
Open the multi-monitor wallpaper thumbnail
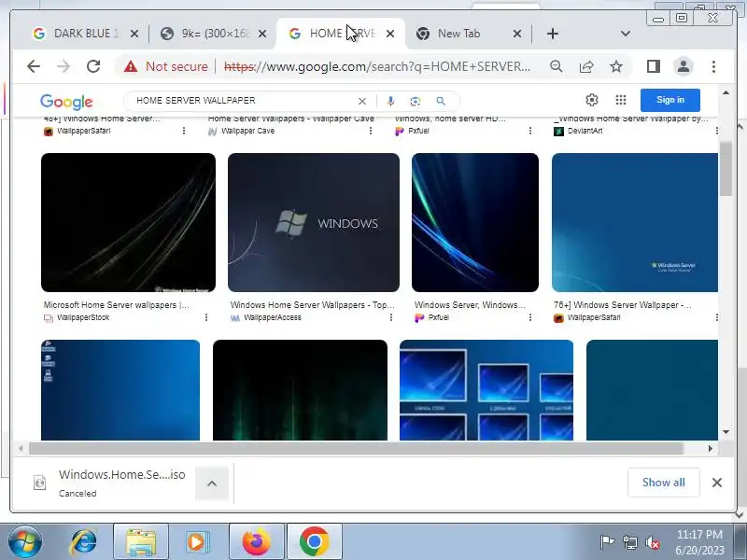[x=486, y=390]
